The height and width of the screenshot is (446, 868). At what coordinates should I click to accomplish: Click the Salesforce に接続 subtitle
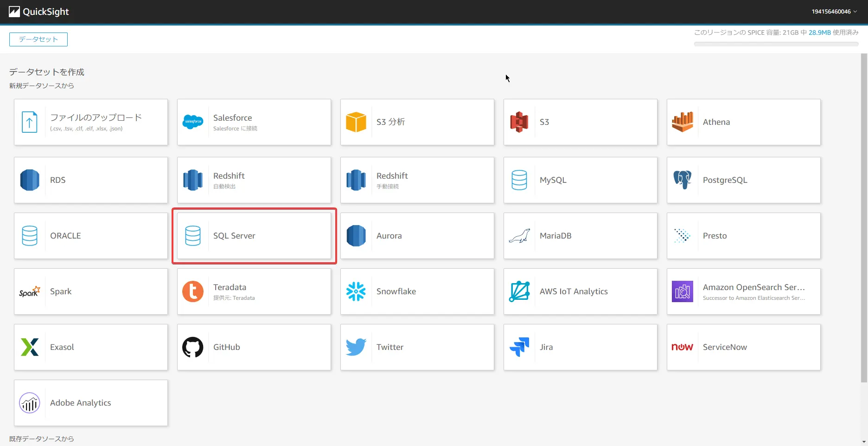coord(235,129)
